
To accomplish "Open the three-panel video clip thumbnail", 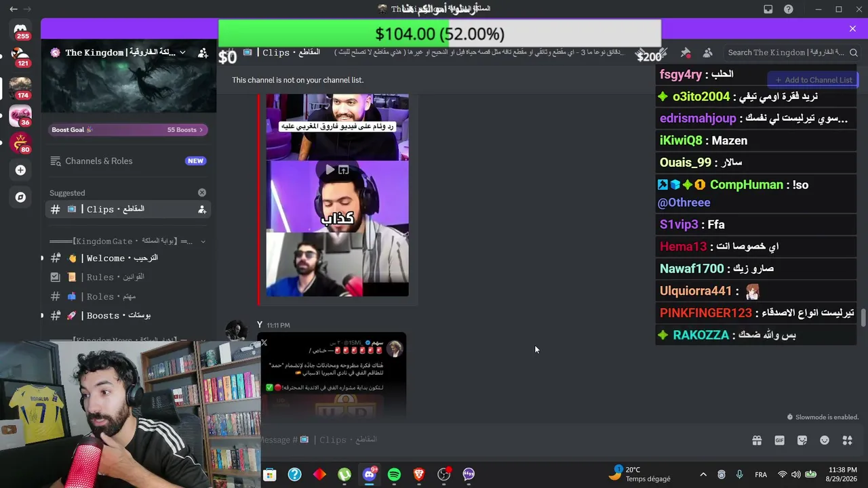I will pos(337,196).
